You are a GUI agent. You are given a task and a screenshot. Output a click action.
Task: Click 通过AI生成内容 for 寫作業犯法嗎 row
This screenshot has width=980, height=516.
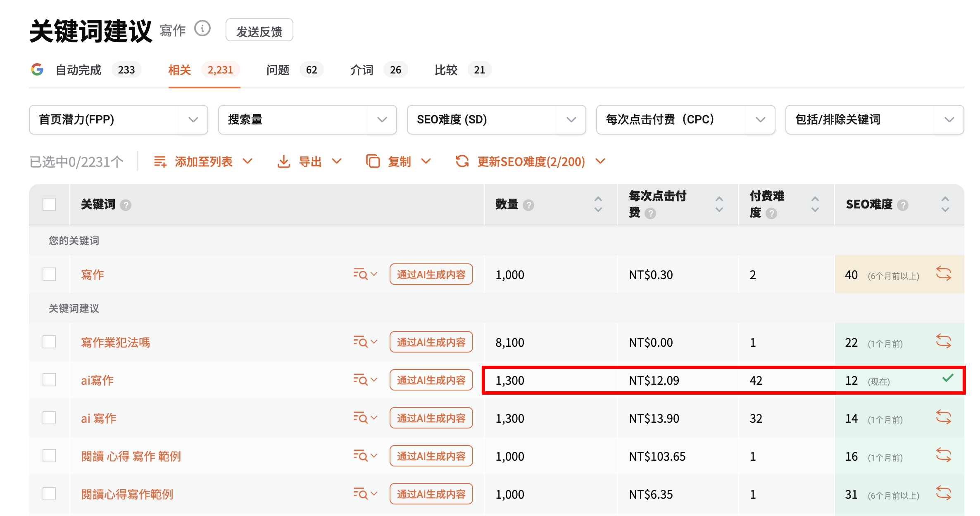[x=431, y=342]
